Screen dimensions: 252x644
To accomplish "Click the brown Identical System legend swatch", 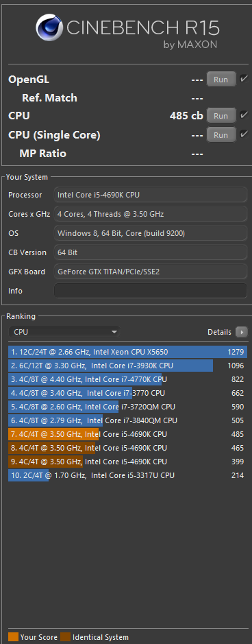I will tap(66, 637).
